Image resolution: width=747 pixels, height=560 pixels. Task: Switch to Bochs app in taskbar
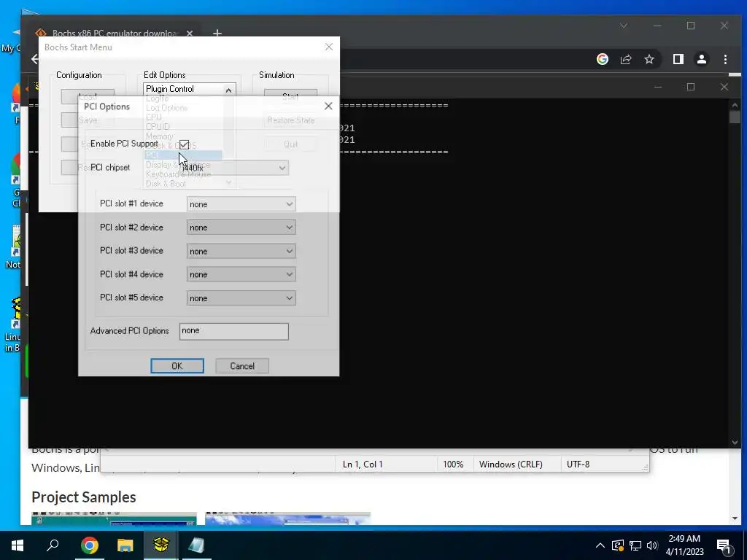(x=161, y=545)
